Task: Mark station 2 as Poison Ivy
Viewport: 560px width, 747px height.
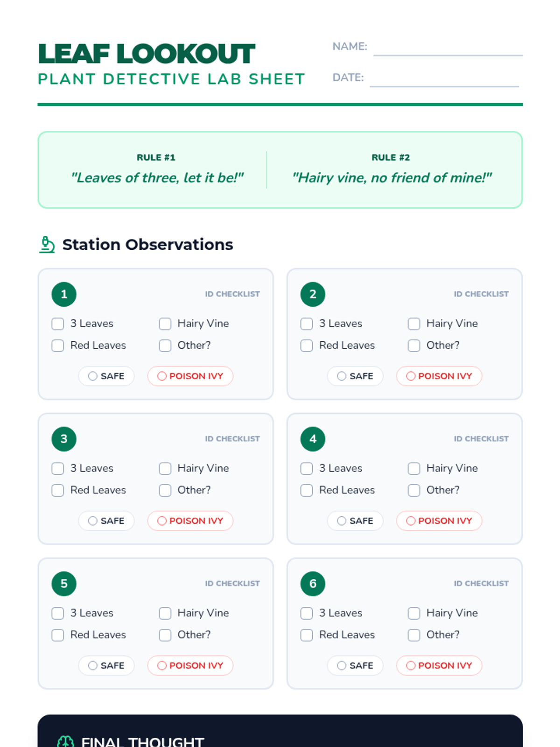Action: (x=439, y=376)
